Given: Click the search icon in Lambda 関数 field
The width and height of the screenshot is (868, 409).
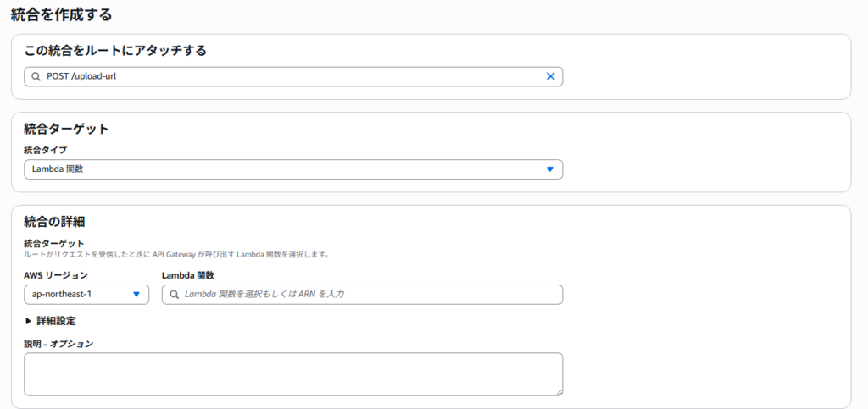Looking at the screenshot, I should pos(174,295).
